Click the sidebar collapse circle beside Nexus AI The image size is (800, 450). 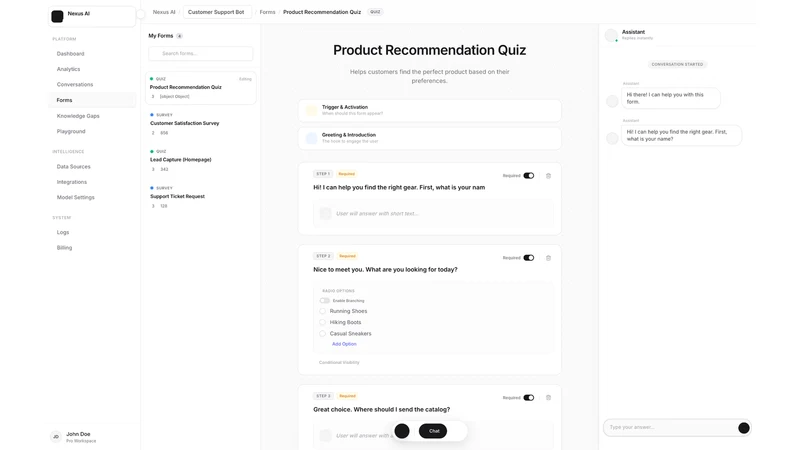tap(140, 14)
